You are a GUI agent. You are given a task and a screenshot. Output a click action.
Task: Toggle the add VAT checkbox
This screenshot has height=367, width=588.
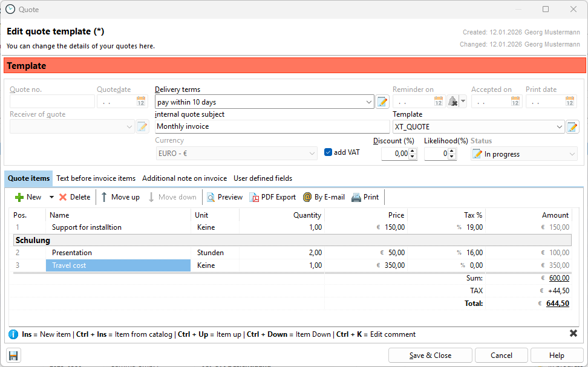click(x=328, y=152)
